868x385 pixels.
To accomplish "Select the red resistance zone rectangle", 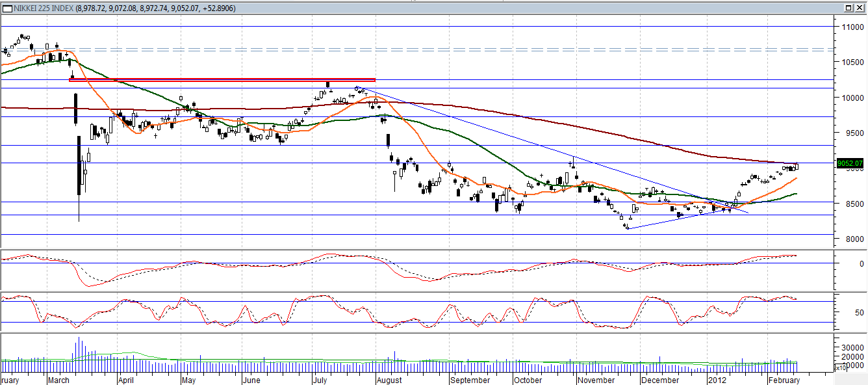I will click(222, 80).
